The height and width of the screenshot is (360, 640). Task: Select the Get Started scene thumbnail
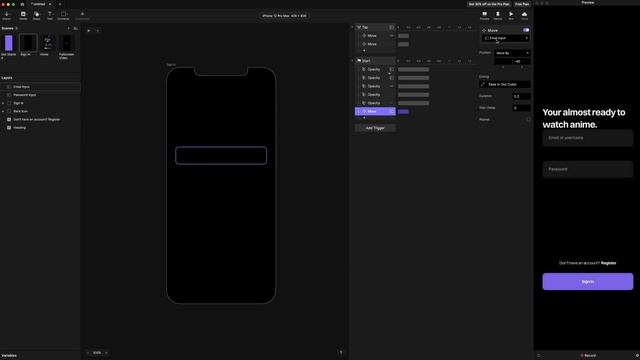point(9,43)
